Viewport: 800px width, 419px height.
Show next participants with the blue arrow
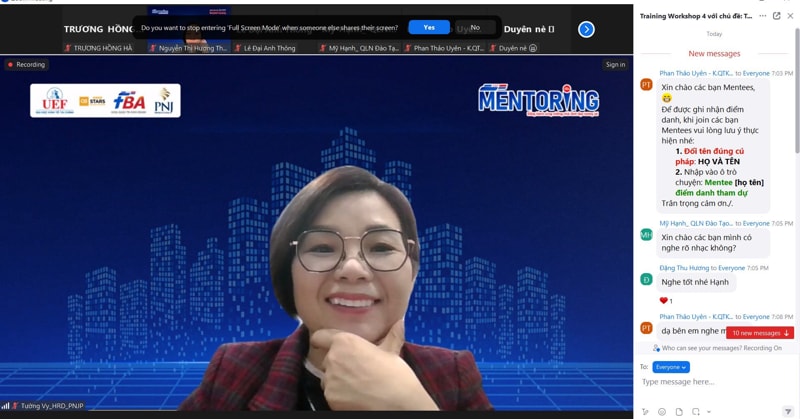[587, 29]
